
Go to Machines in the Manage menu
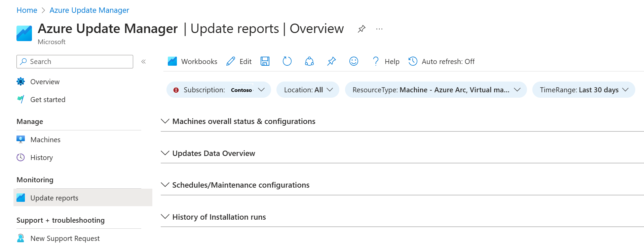(x=45, y=140)
